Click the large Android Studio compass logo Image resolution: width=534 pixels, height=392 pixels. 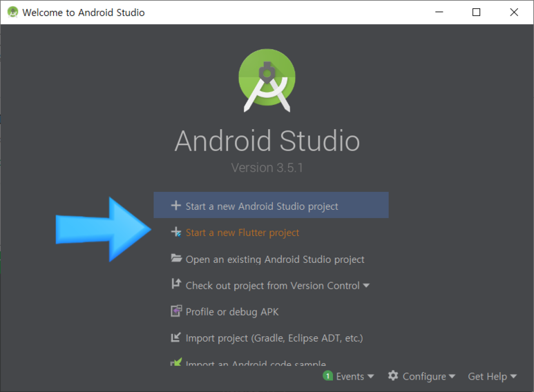(x=267, y=80)
